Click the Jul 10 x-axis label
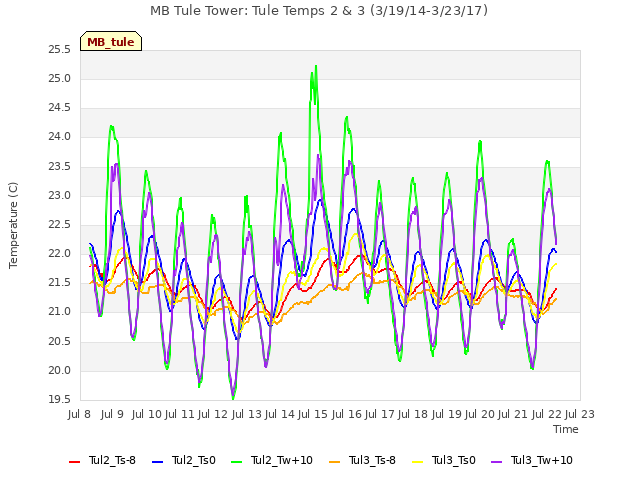Screen dimensions: 640x480 pyautogui.click(x=147, y=415)
